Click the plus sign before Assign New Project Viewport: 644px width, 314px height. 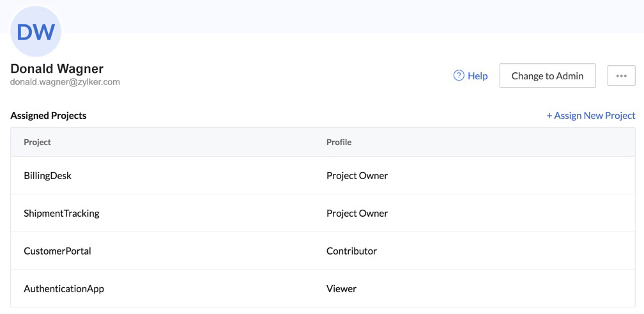(x=549, y=116)
